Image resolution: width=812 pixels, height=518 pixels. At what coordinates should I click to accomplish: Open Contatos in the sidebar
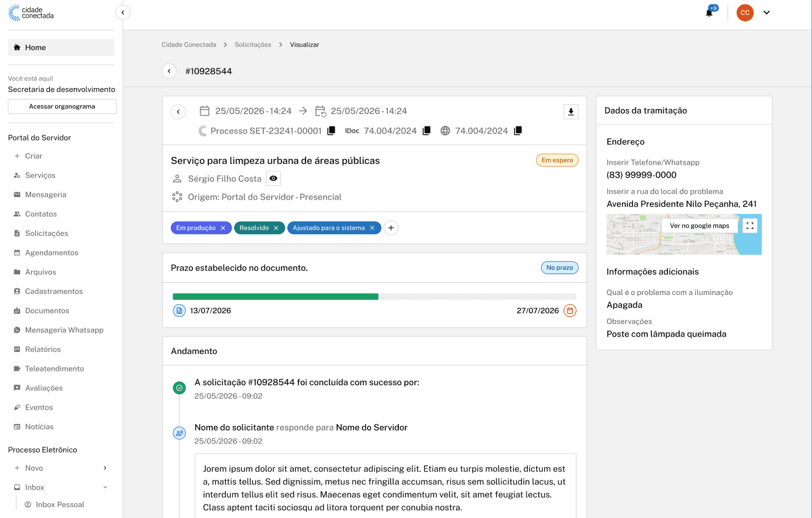pyautogui.click(x=41, y=215)
